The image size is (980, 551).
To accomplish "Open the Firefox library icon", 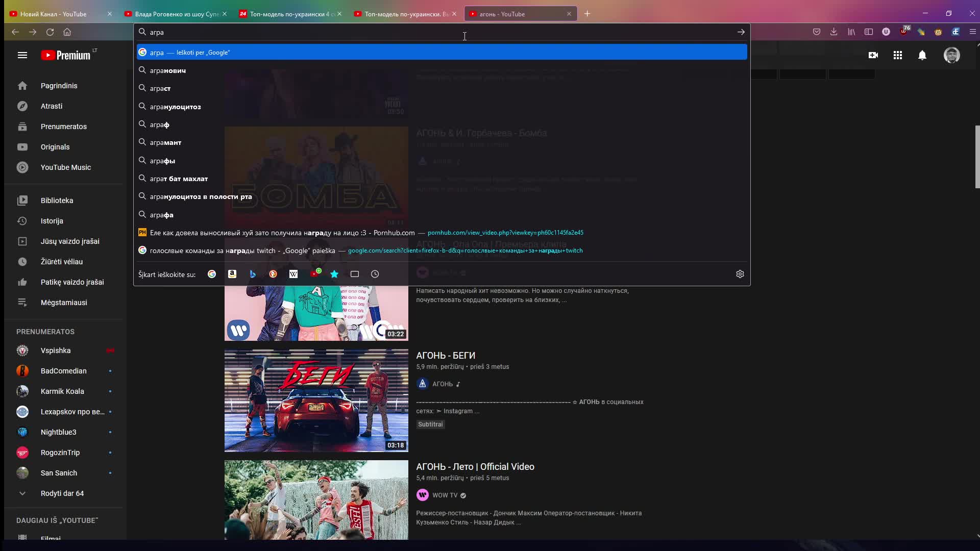I will click(851, 32).
